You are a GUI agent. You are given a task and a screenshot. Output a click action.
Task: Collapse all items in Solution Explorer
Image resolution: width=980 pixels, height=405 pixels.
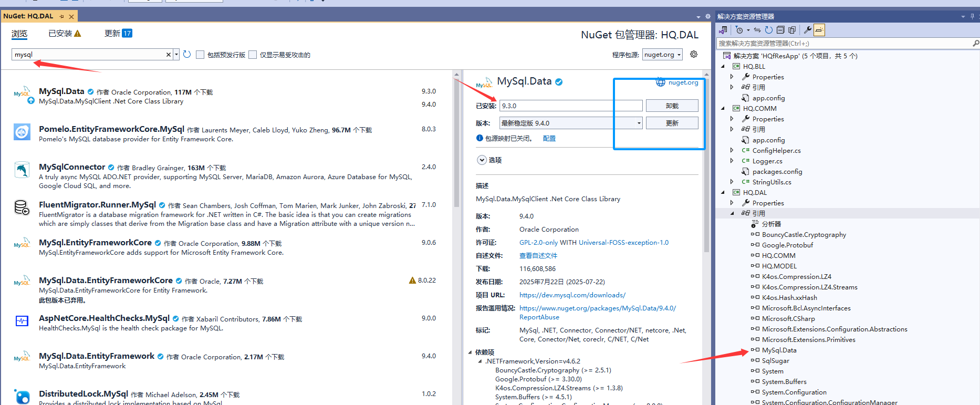(780, 30)
